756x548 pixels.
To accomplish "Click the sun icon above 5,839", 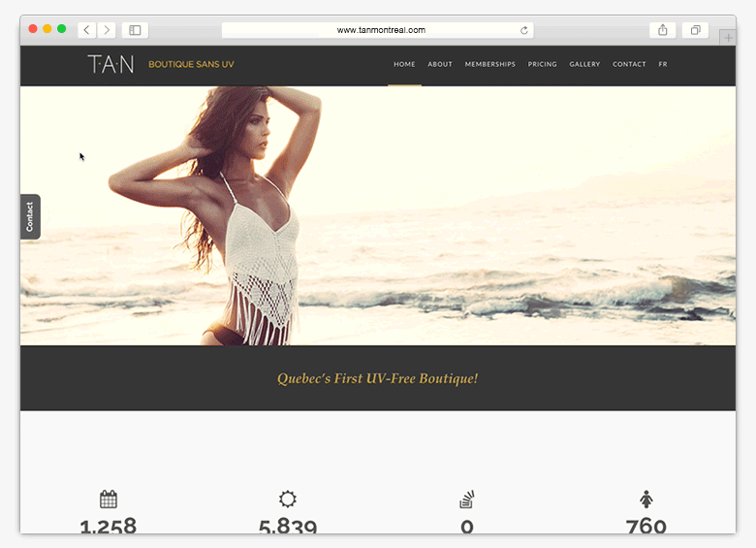I will [x=288, y=499].
